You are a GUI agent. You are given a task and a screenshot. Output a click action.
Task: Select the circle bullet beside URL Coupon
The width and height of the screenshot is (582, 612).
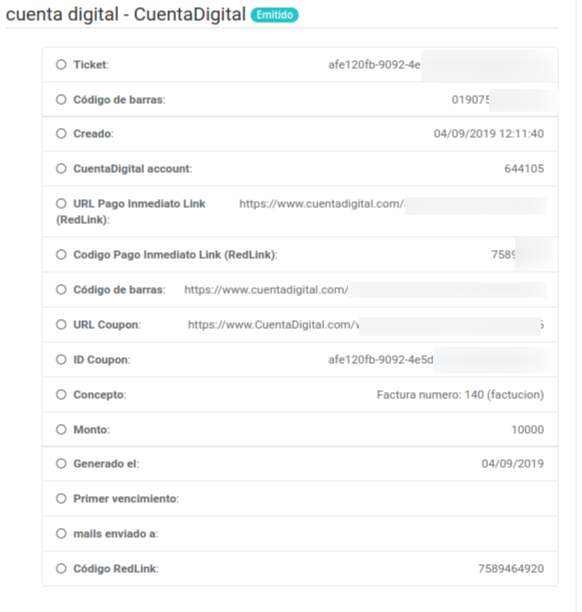click(61, 324)
